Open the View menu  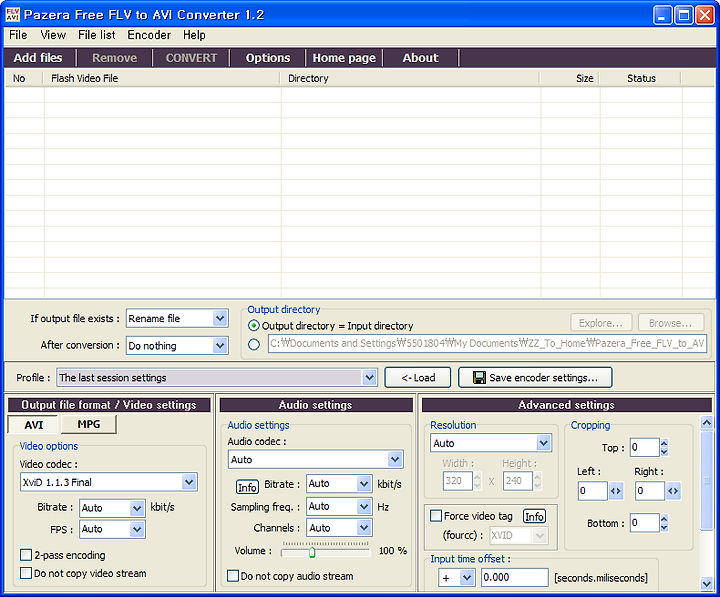(53, 35)
